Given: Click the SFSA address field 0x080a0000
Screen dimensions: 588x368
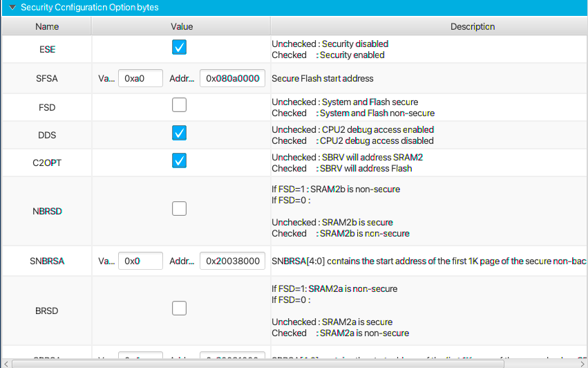Looking at the screenshot, I should tap(232, 78).
